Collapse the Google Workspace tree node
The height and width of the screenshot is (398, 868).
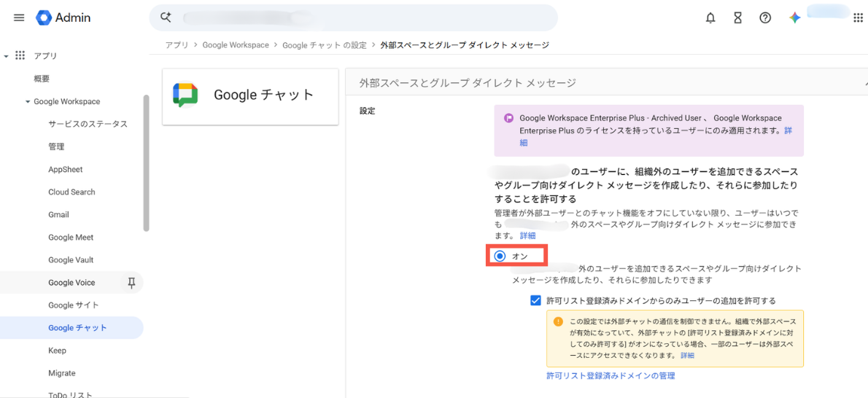click(x=28, y=102)
